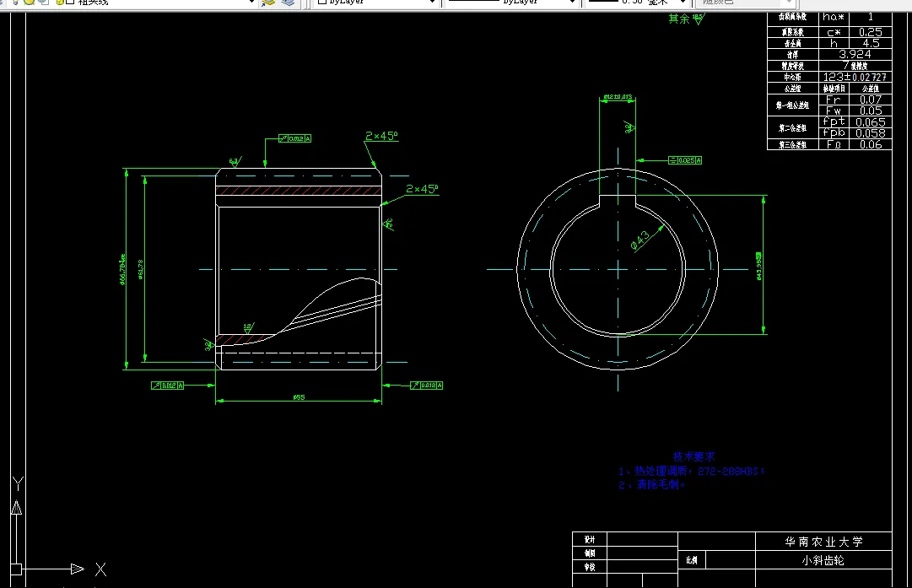Toggle the layer viewport freeze icon
Screen dimensions: 912x588
tap(44, 3)
